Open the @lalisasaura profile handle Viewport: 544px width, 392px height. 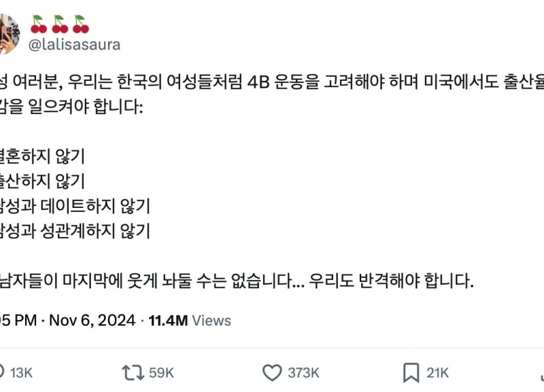point(75,46)
